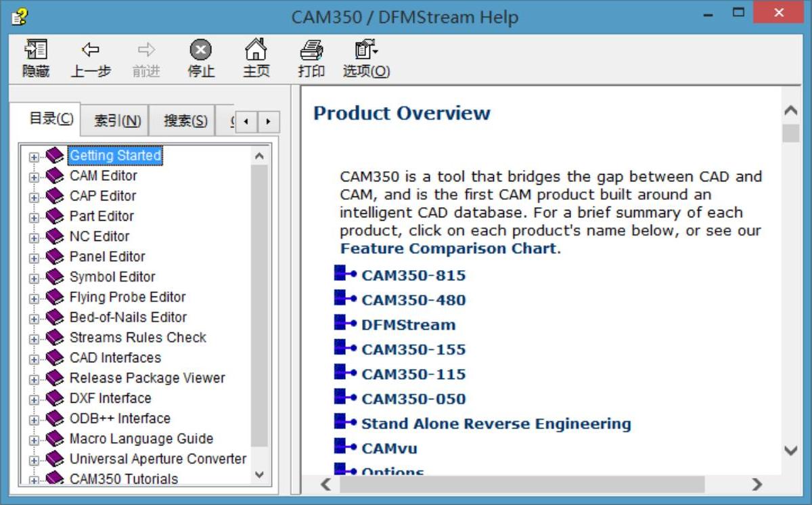Viewport: 812px width, 505px height.
Task: Click the content pane down scroll arrow
Action: pyautogui.click(x=790, y=450)
